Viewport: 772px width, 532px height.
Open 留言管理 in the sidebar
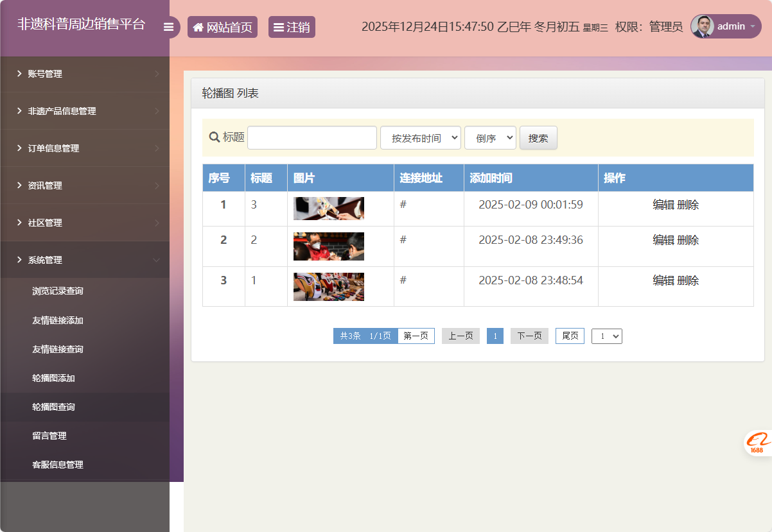pyautogui.click(x=49, y=436)
